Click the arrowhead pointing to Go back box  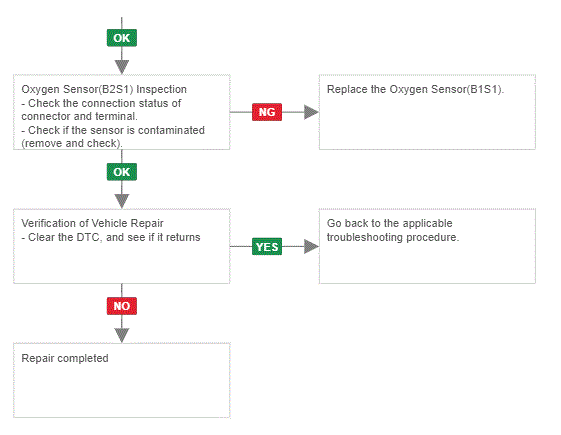coord(311,246)
